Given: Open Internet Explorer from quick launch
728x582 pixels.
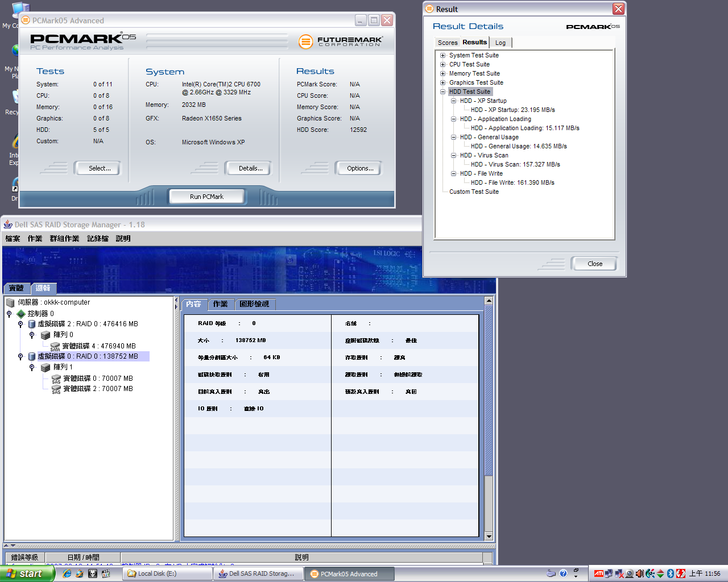Looking at the screenshot, I should [x=67, y=573].
